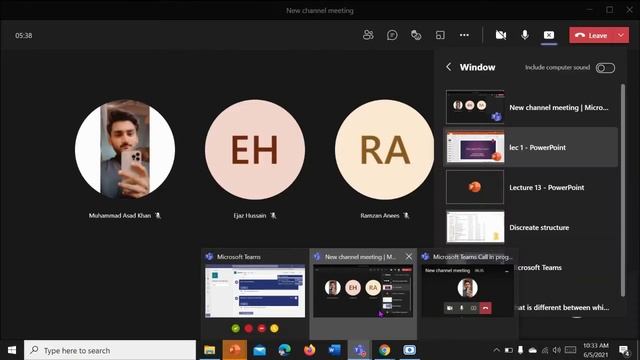Open the participants panel icon
This screenshot has width=640, height=360.
pyautogui.click(x=368, y=35)
